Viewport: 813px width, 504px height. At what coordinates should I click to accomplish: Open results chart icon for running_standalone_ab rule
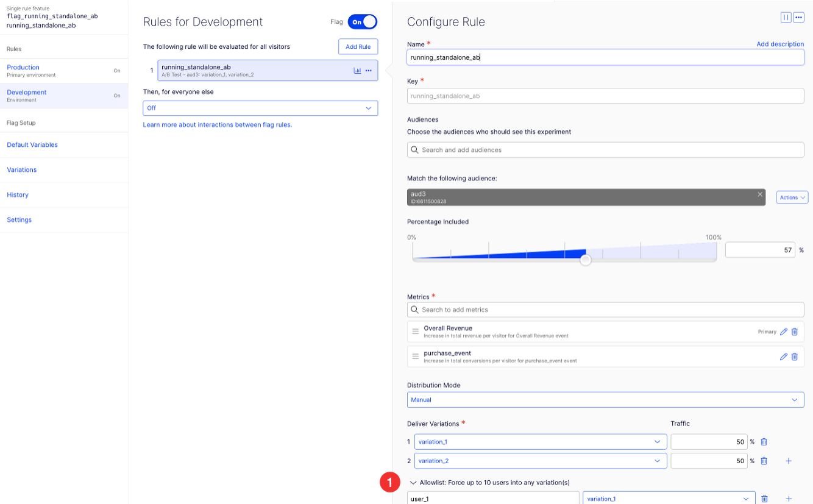[357, 71]
